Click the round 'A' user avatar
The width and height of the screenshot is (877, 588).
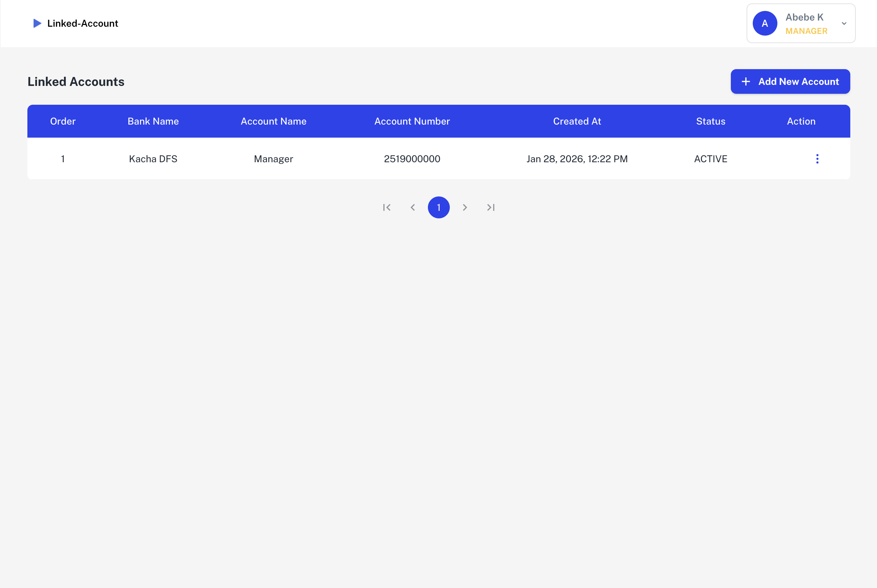pos(764,23)
